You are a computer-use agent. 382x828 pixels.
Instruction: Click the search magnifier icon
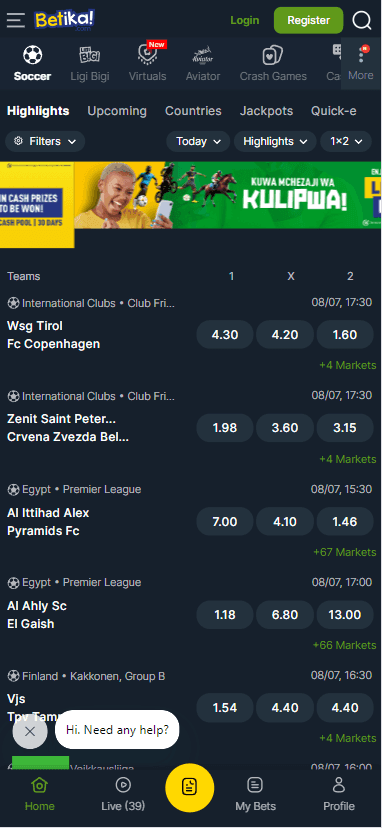(362, 21)
